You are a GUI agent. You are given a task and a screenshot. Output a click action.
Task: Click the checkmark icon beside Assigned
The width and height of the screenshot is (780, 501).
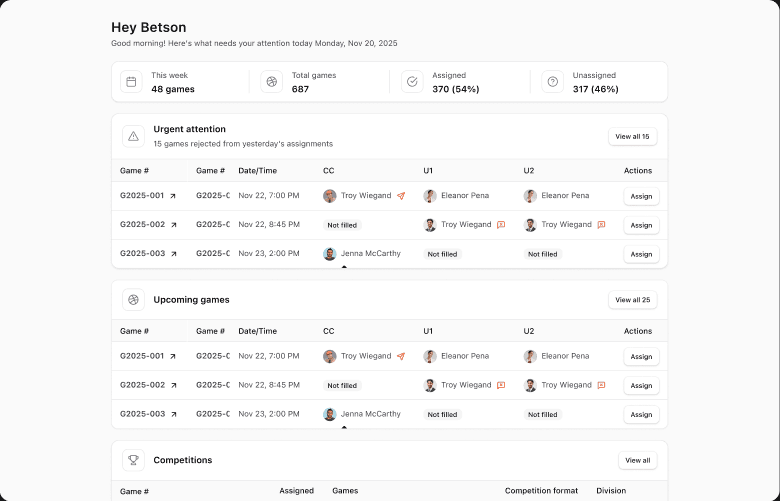(412, 82)
